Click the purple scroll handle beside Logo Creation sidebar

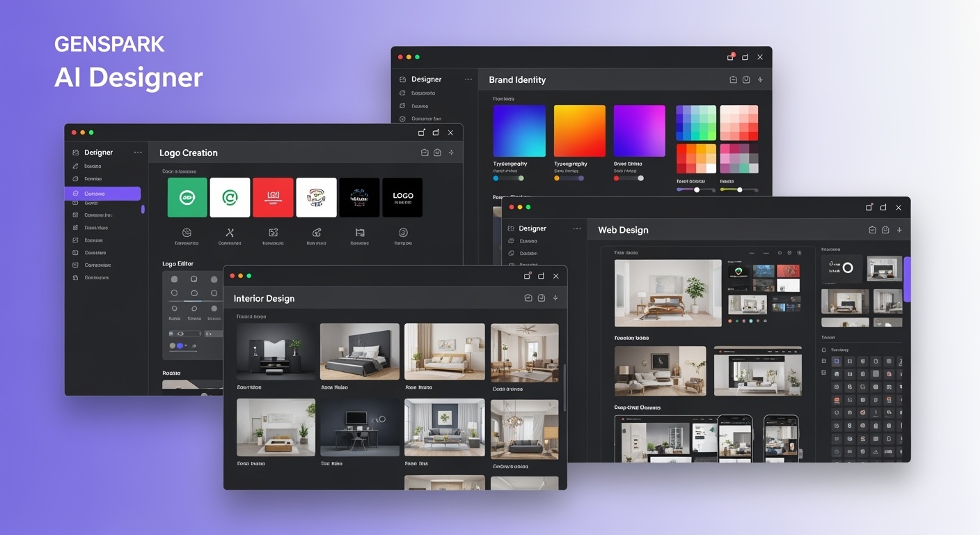(x=143, y=209)
